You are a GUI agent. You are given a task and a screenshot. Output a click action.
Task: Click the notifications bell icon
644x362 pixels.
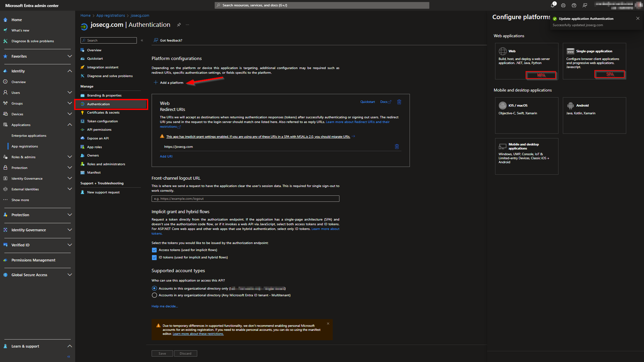(x=552, y=5)
